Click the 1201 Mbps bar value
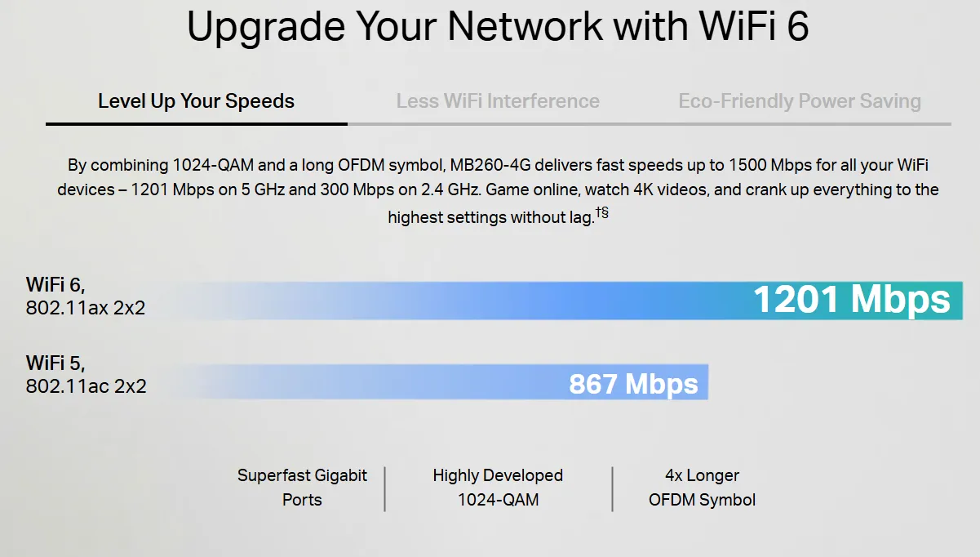 click(851, 300)
